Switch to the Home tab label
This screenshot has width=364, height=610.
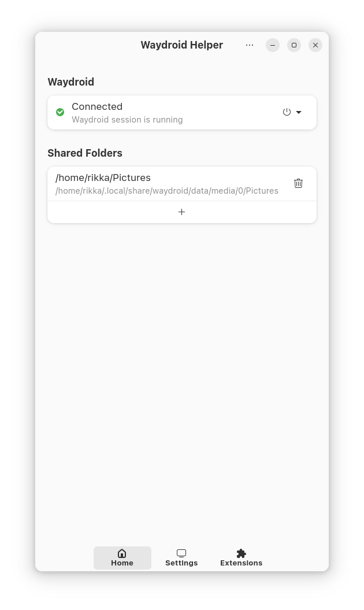coord(122,563)
